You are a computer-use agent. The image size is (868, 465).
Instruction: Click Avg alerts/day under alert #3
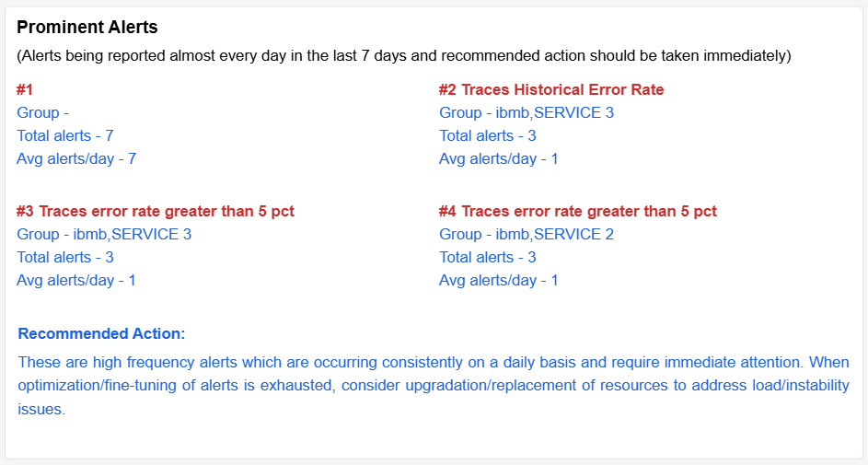click(76, 280)
